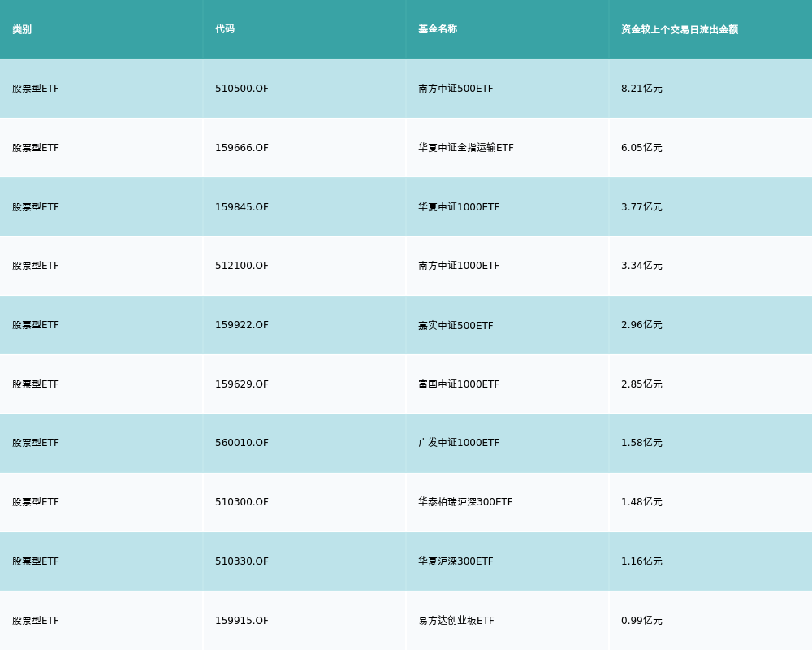Click 股票型ETF in the 159666.OF row

tap(36, 148)
